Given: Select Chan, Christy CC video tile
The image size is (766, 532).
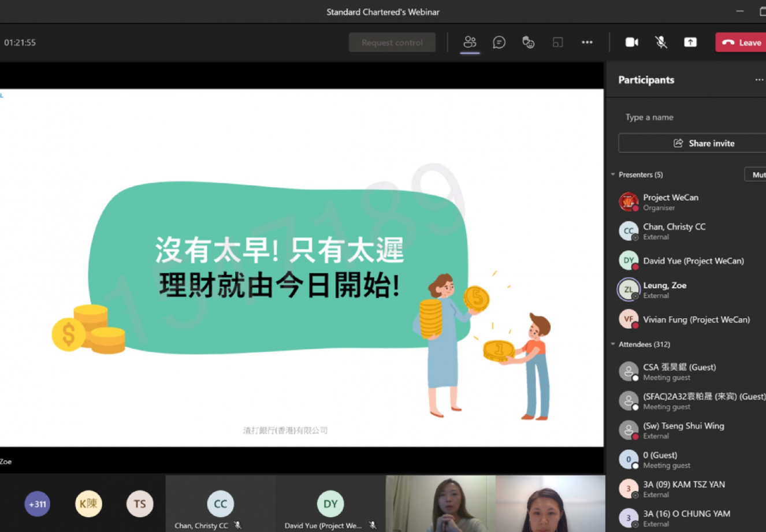Looking at the screenshot, I should tap(220, 504).
